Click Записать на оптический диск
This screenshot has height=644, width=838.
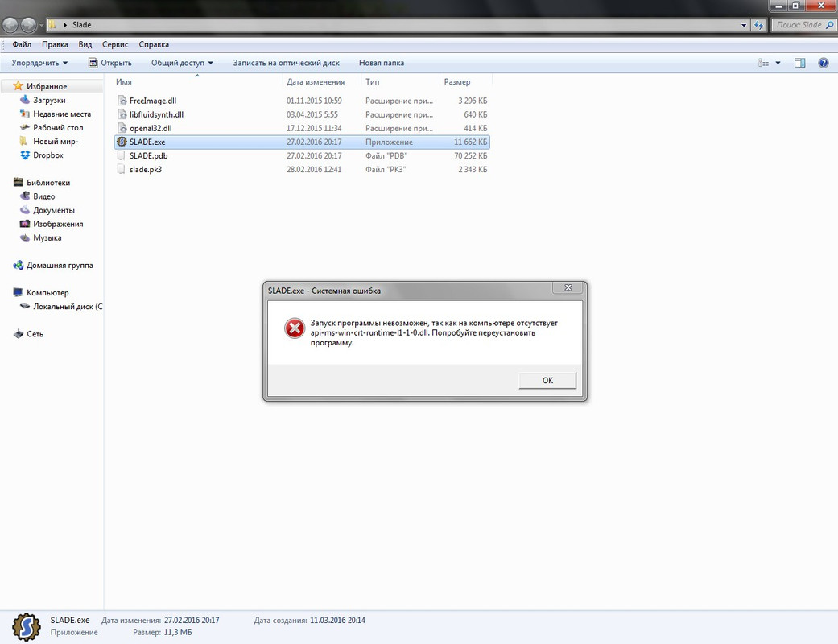[286, 63]
